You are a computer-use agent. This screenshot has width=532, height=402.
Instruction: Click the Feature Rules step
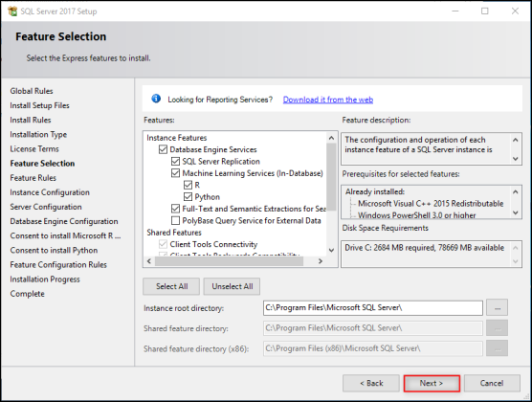[x=33, y=178]
